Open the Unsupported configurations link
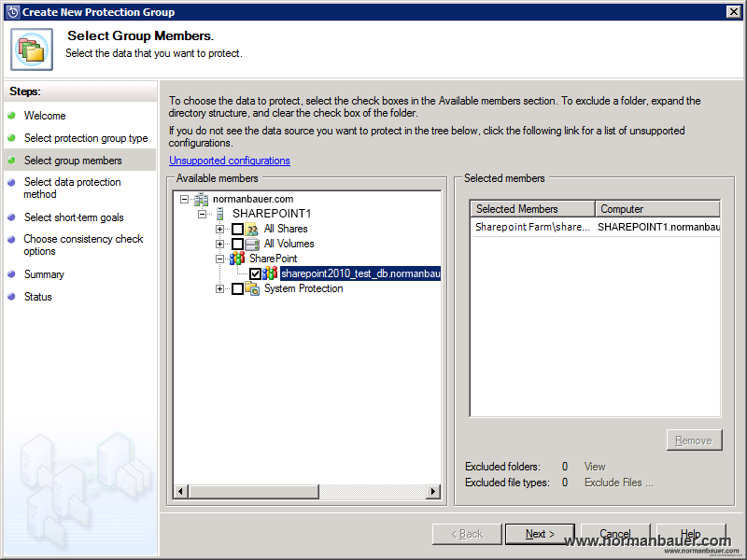 click(230, 161)
